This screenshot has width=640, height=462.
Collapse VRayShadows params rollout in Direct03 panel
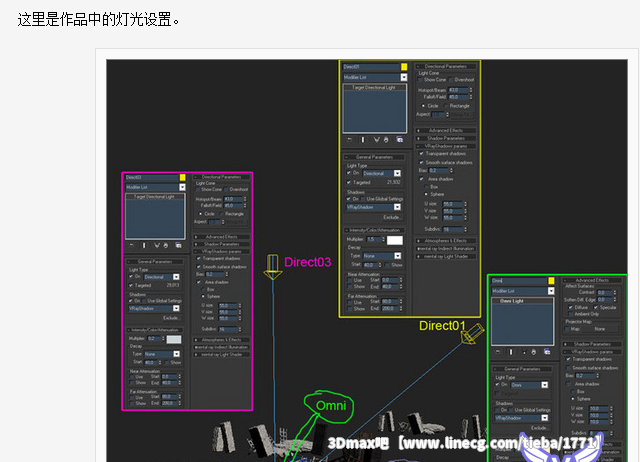coord(221,251)
